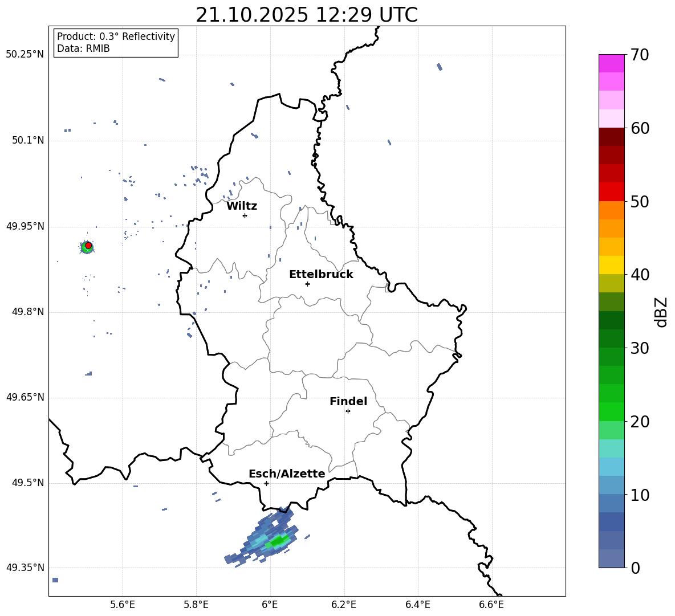Click the colorbar value 10
675x616 pixels.
640,495
